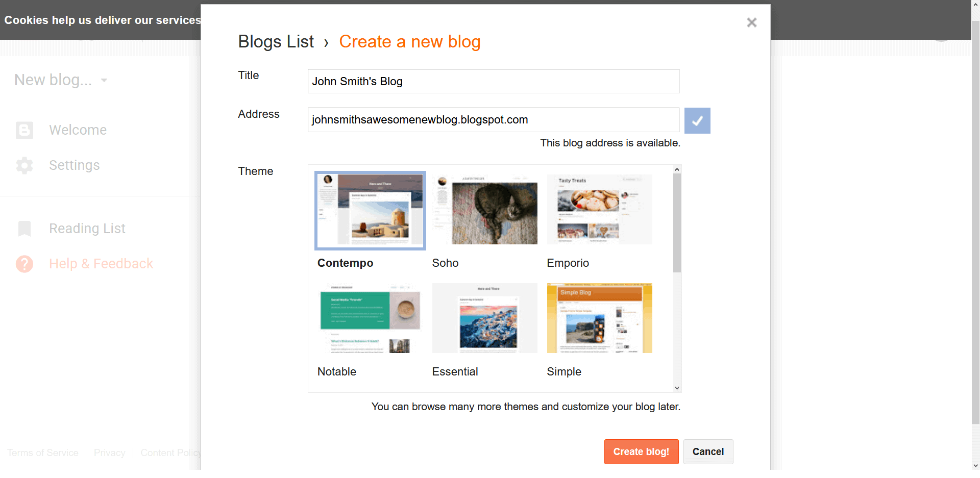Navigate back via Blogs List breadcrumb
The width and height of the screenshot is (980, 478).
click(276, 41)
